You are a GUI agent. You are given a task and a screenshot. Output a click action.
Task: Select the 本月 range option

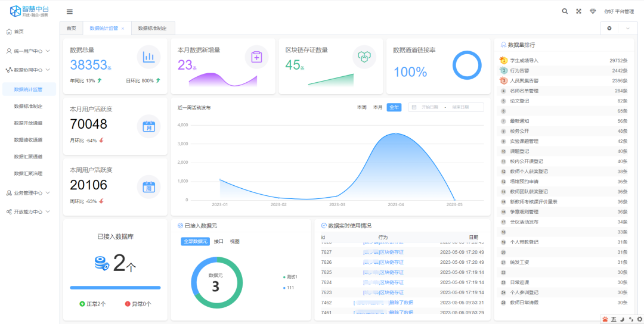tap(377, 107)
